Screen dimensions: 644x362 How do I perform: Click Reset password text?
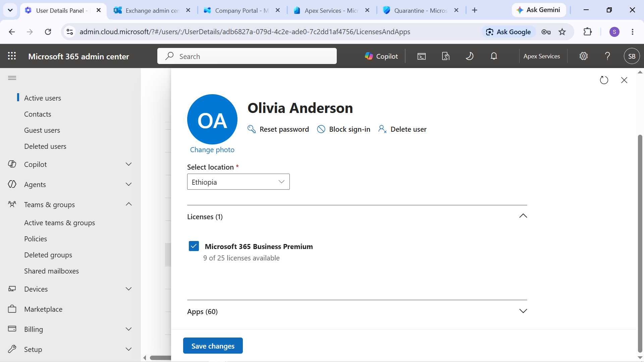(x=284, y=129)
